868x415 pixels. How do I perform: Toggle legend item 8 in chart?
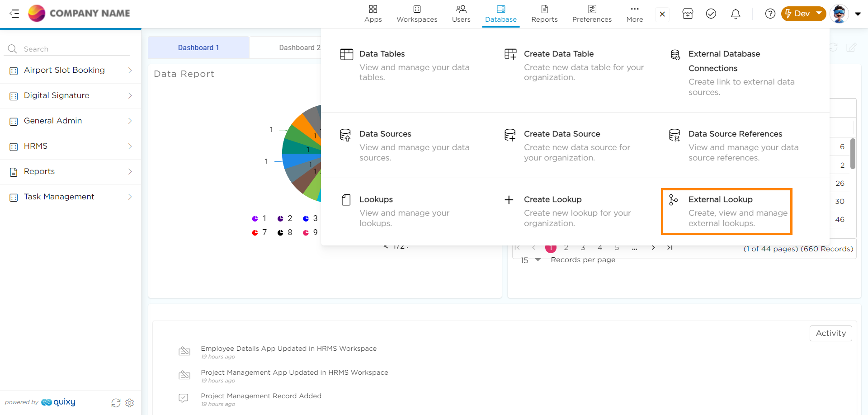click(x=285, y=232)
